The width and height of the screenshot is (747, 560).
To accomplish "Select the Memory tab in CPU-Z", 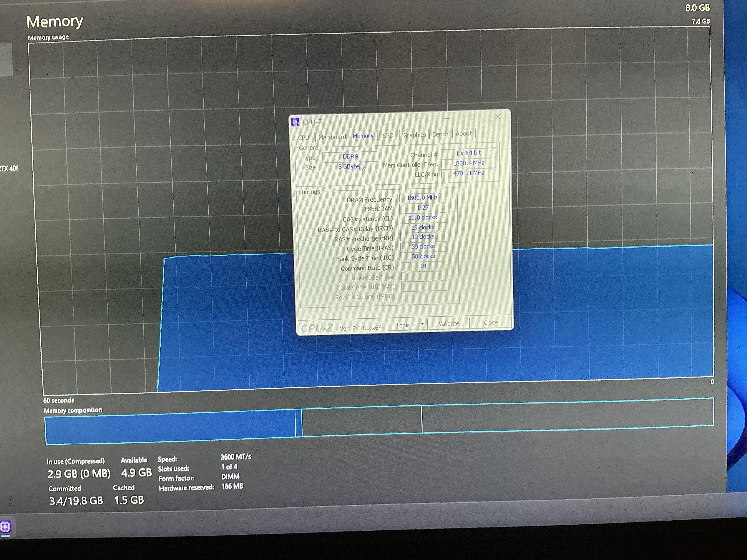I will pos(363,136).
